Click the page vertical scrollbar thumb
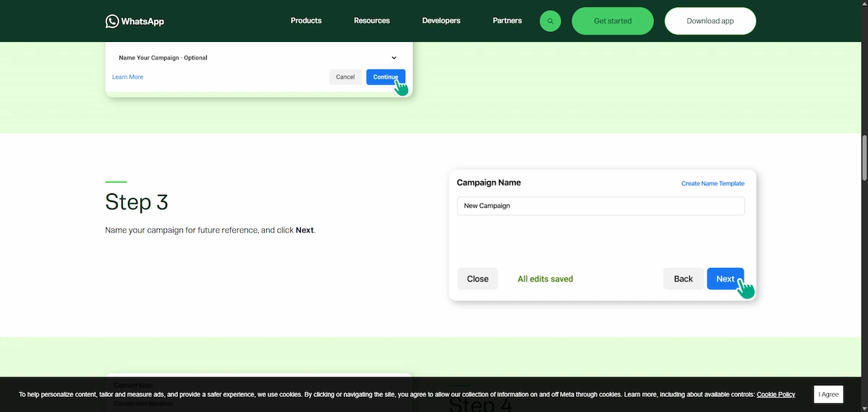 pos(864,157)
